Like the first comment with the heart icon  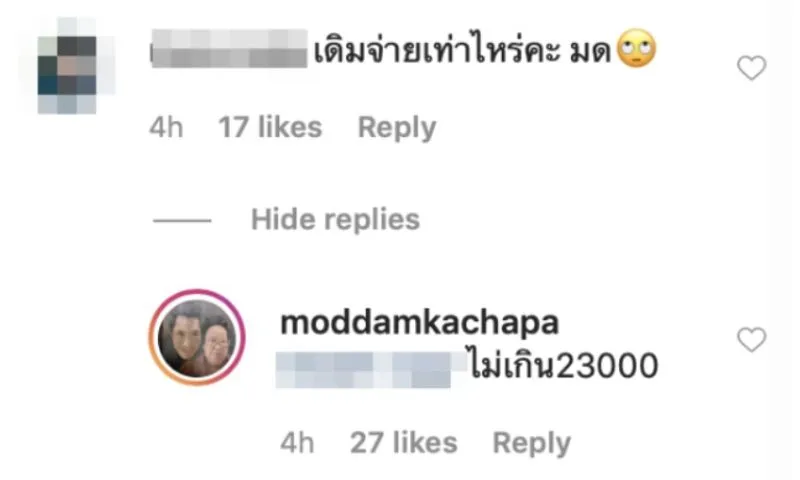click(752, 68)
